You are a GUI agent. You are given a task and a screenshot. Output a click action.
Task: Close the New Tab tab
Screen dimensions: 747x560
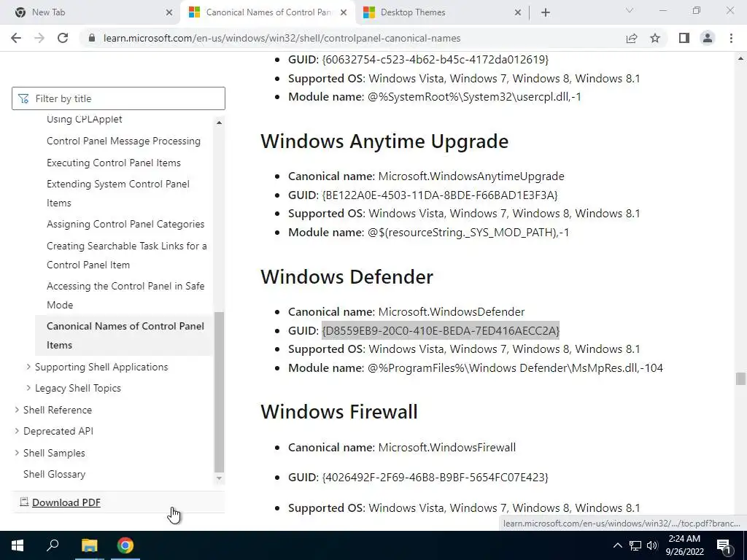tap(169, 13)
